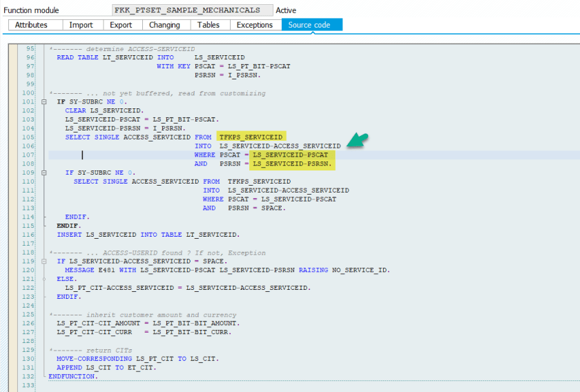Collapse the nested IF block at line 109
The image size is (580, 392).
(43, 173)
